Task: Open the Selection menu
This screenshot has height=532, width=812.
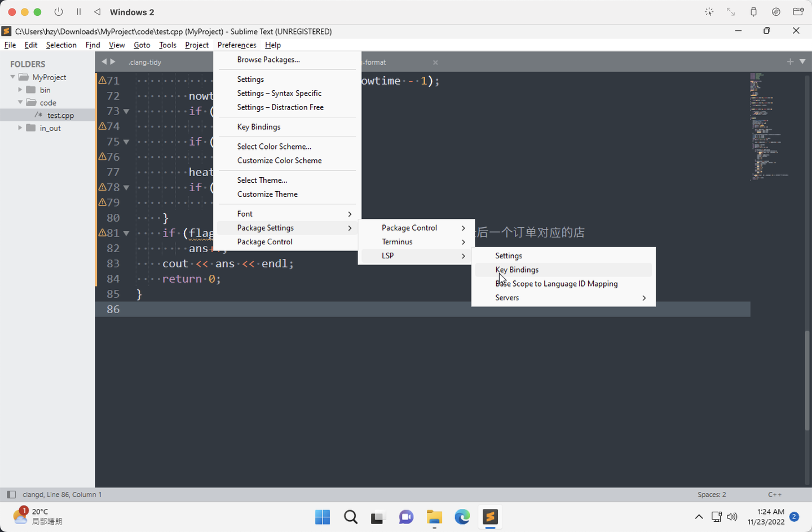Action: coord(61,45)
